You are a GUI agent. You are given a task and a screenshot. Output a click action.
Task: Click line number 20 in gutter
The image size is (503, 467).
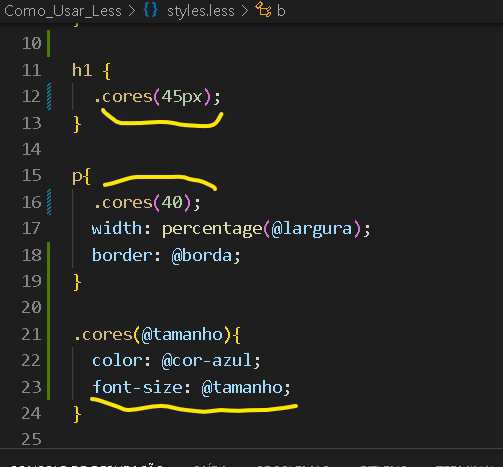(x=32, y=308)
